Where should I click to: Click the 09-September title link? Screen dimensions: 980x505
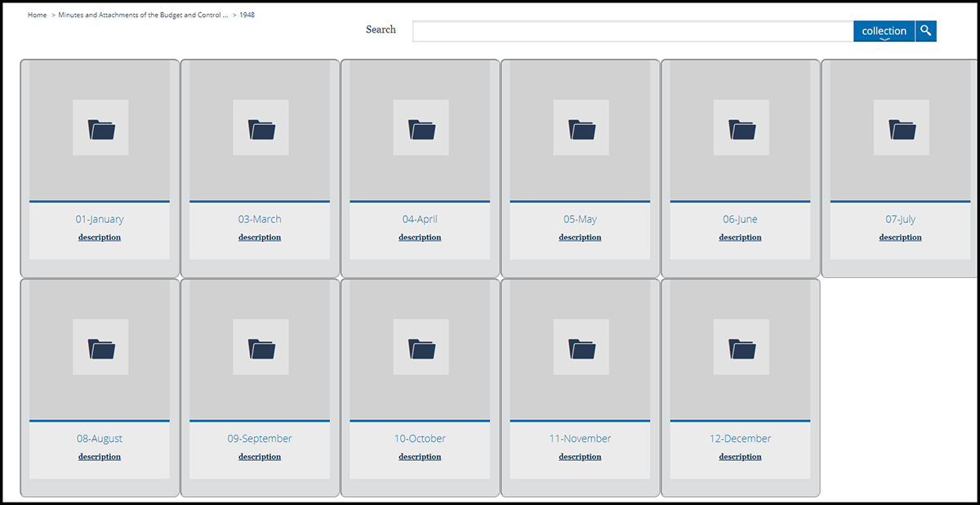260,439
